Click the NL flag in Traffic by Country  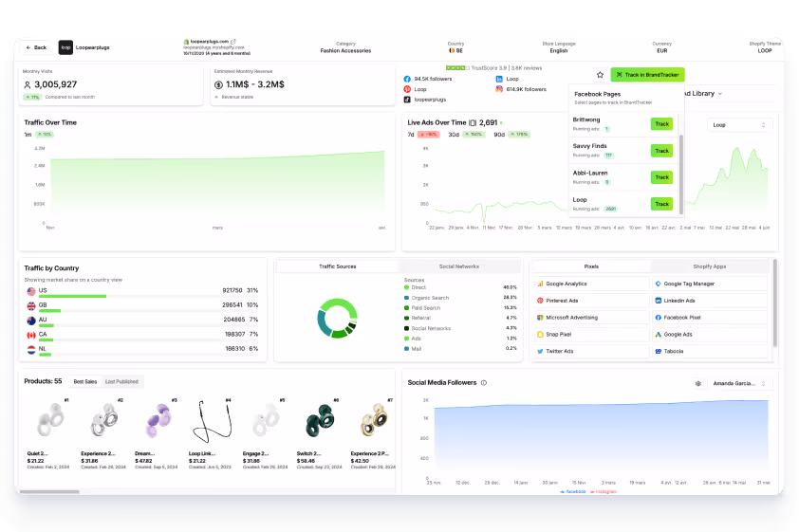click(x=31, y=350)
